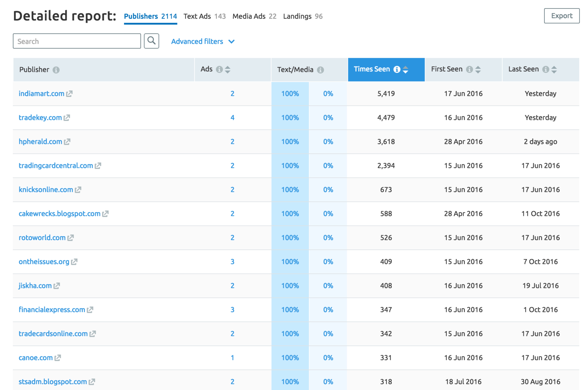This screenshot has height=390, width=588.
Task: Click ads count 3 for financialexpress.com
Action: click(232, 309)
